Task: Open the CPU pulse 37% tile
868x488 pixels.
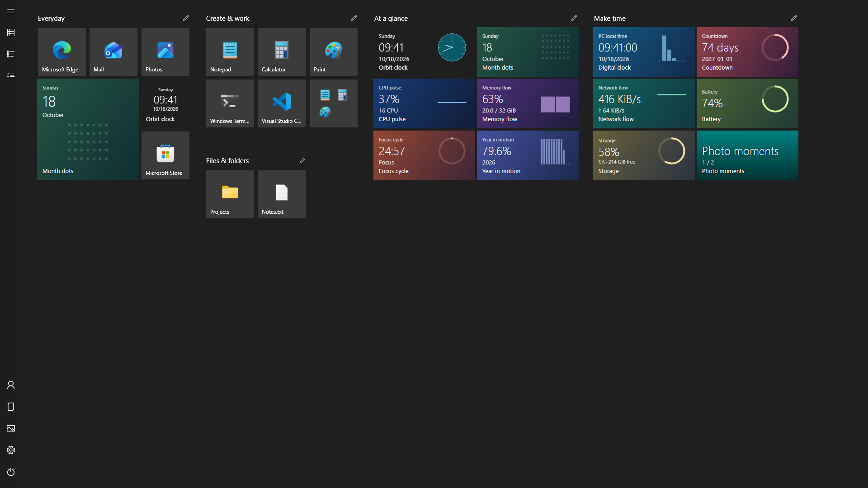Action: (x=424, y=103)
